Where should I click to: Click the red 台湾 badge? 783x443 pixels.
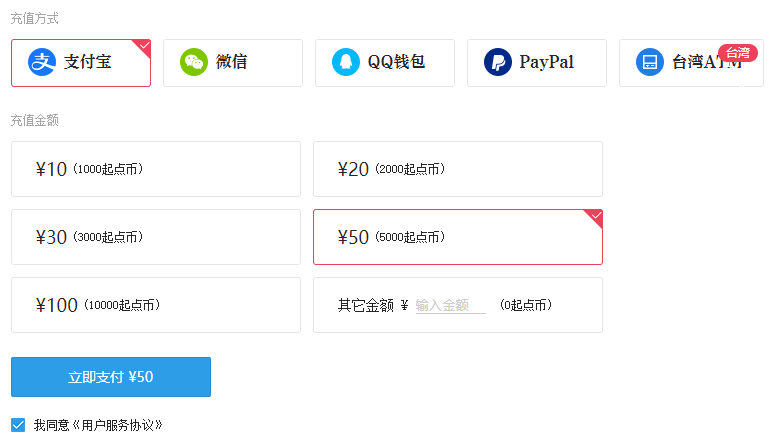(x=738, y=53)
